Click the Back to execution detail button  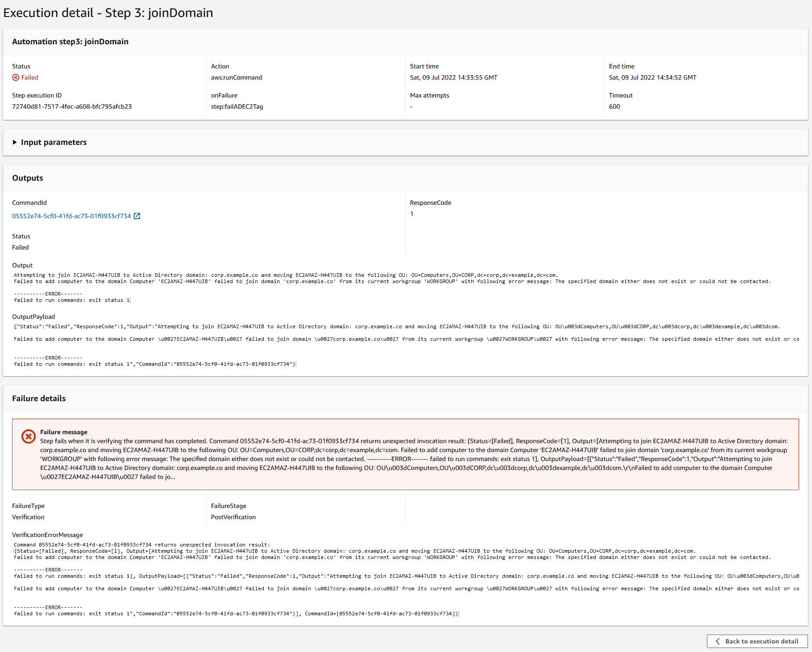757,641
